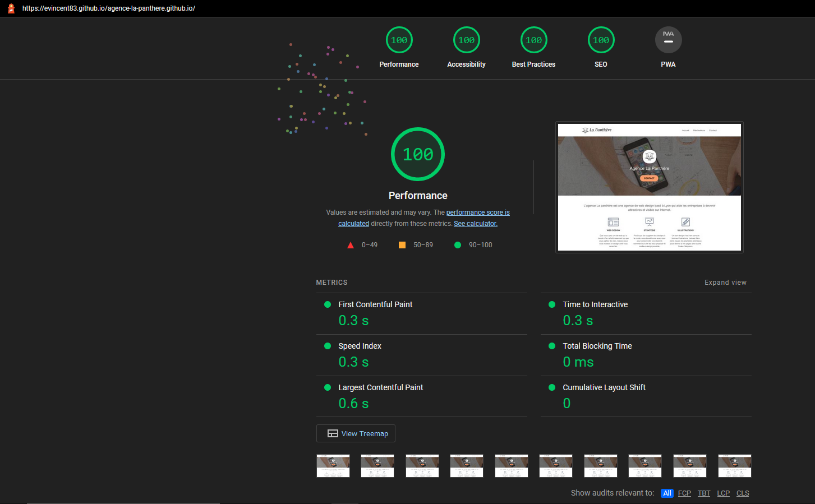
Task: Click the grayed-out PWA badge
Action: [668, 39]
